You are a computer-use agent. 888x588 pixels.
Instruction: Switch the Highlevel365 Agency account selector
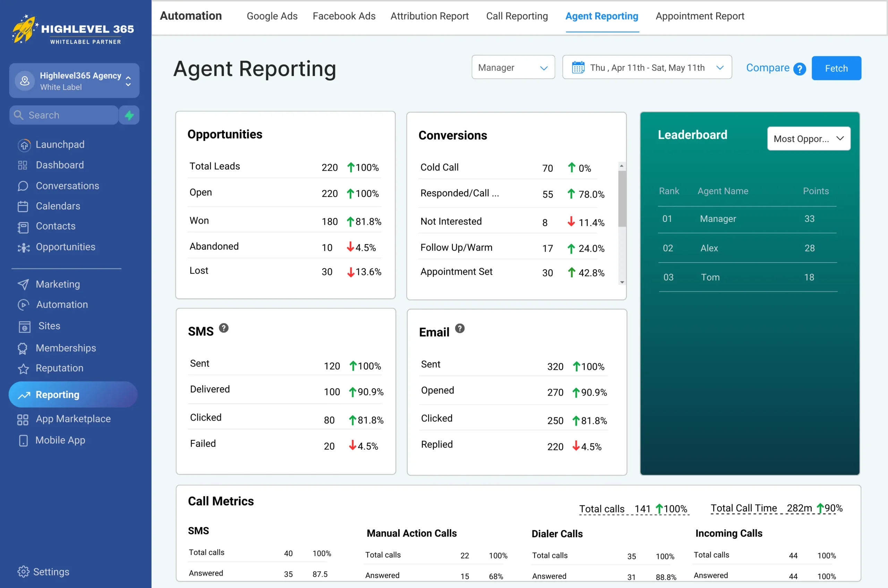[74, 81]
